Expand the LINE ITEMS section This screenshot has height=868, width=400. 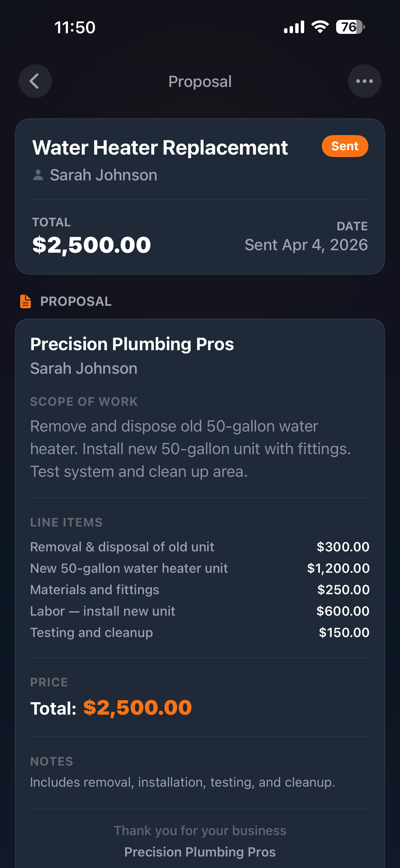coord(66,522)
